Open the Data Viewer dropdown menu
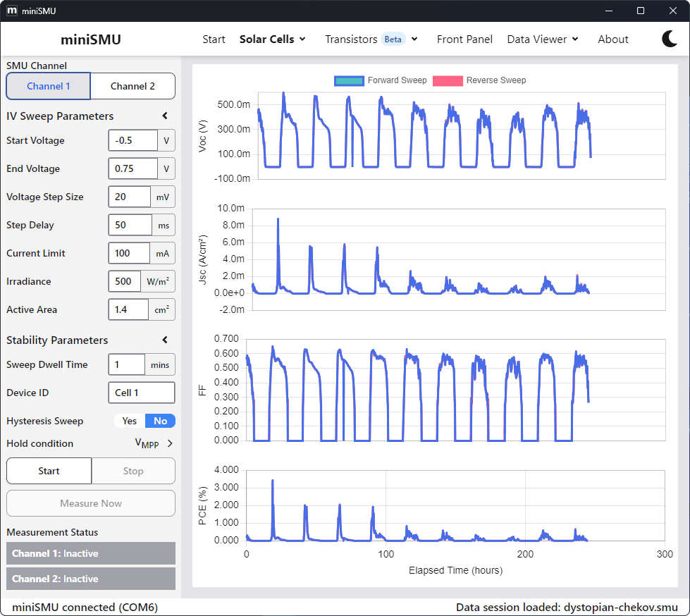This screenshot has height=616, width=690. point(543,39)
